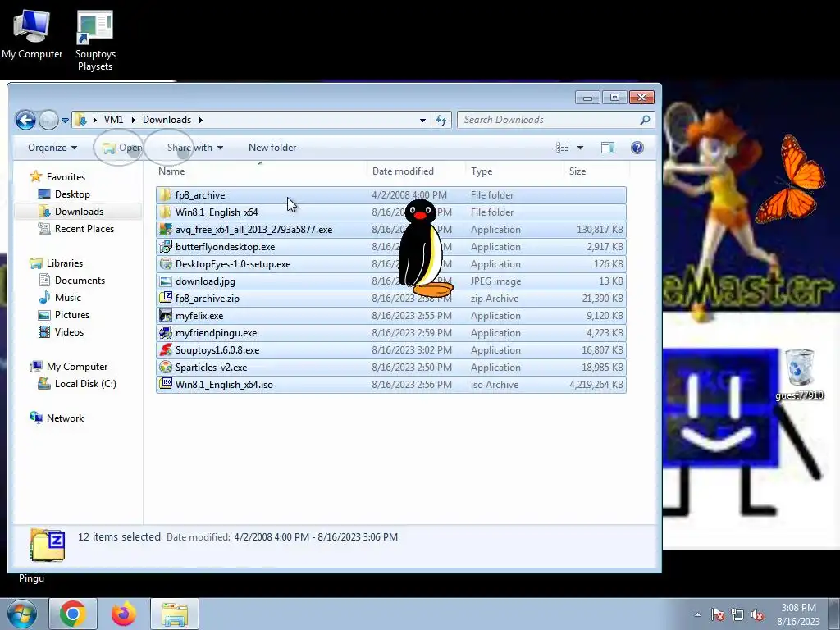Click the VM1 breadcrumb in the address bar
The width and height of the screenshot is (840, 630).
pyautogui.click(x=113, y=120)
